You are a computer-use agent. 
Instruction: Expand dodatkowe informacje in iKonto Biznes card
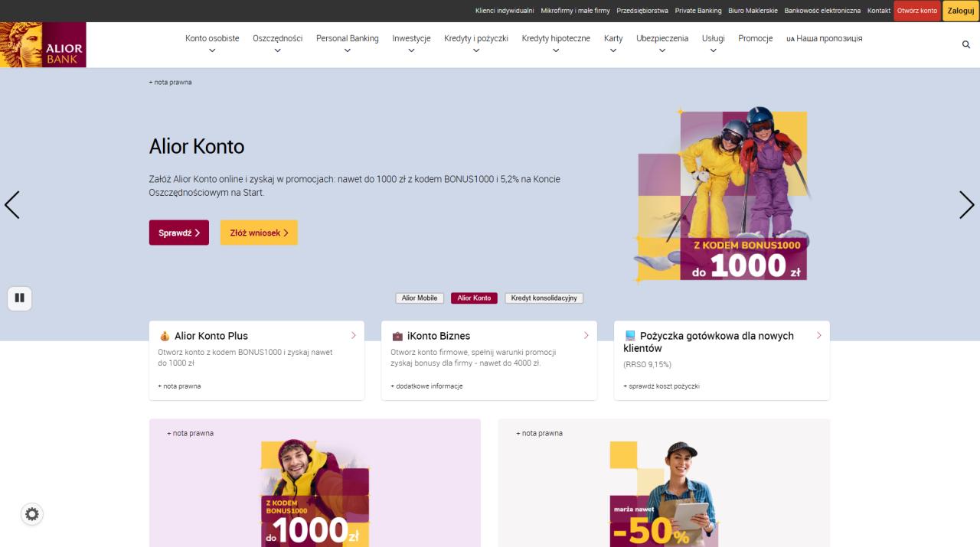point(426,386)
